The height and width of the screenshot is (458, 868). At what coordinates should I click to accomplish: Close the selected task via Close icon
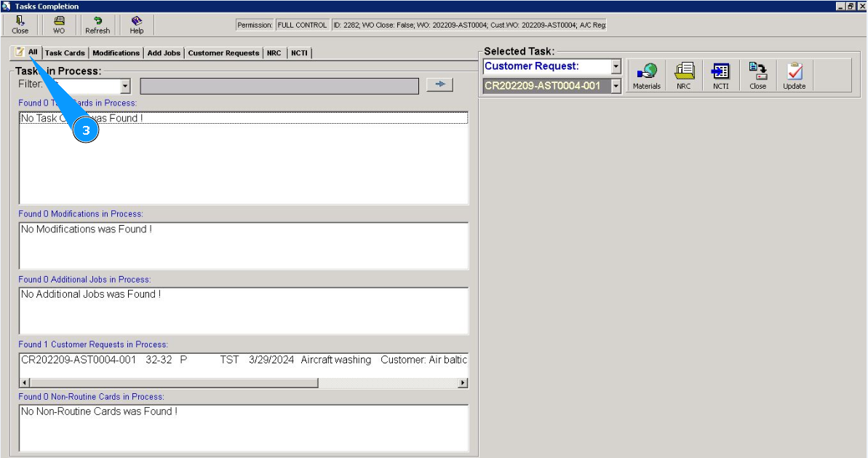pos(758,75)
